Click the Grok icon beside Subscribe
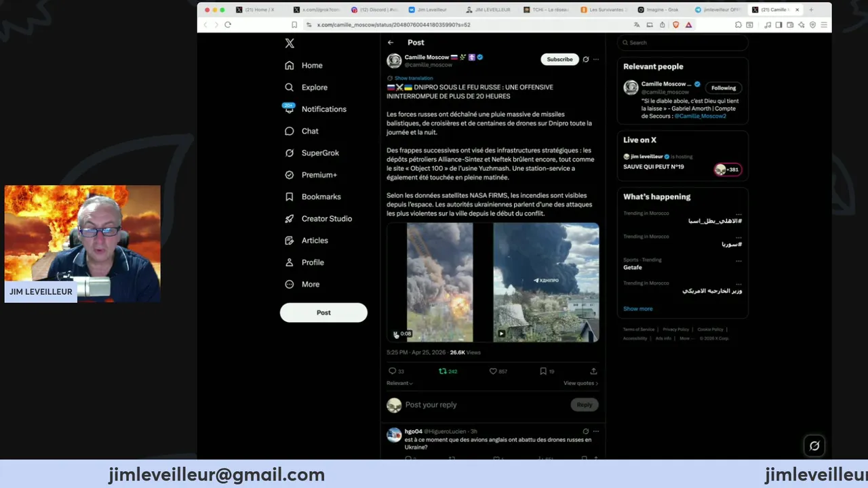868x488 pixels. [x=586, y=60]
